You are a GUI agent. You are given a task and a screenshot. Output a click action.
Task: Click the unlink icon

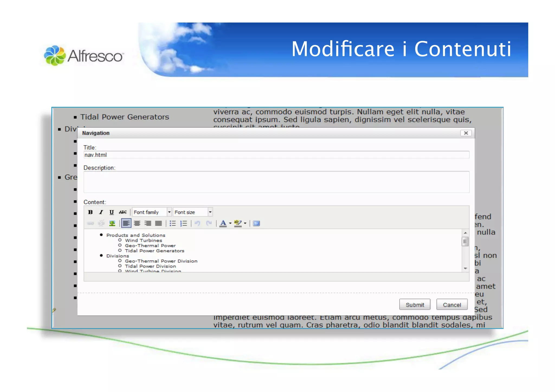point(101,223)
